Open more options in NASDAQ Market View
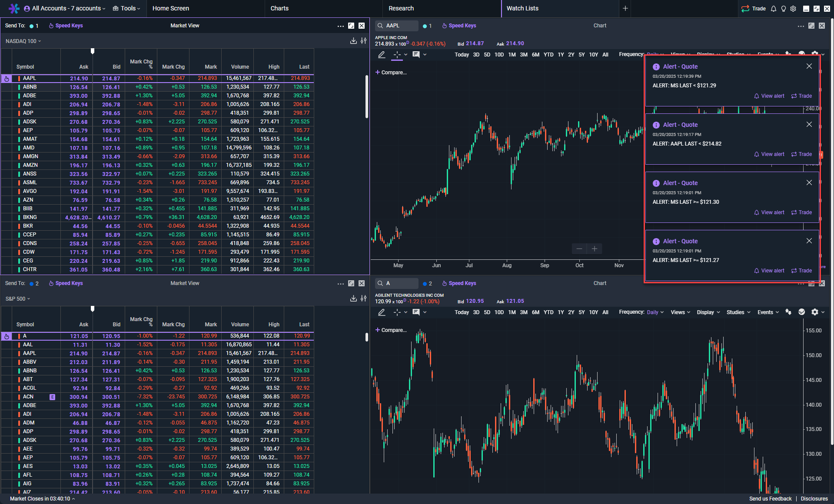Image resolution: width=834 pixels, height=504 pixels. (x=341, y=26)
